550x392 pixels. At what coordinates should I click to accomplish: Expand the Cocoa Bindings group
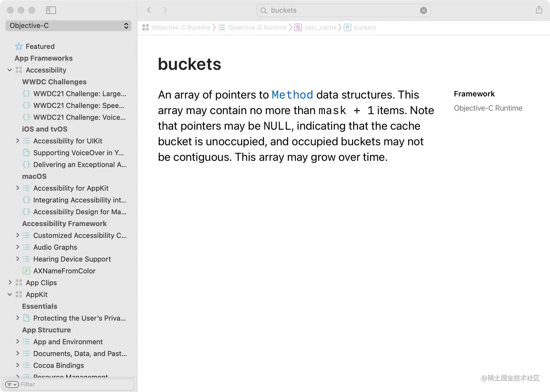point(17,365)
